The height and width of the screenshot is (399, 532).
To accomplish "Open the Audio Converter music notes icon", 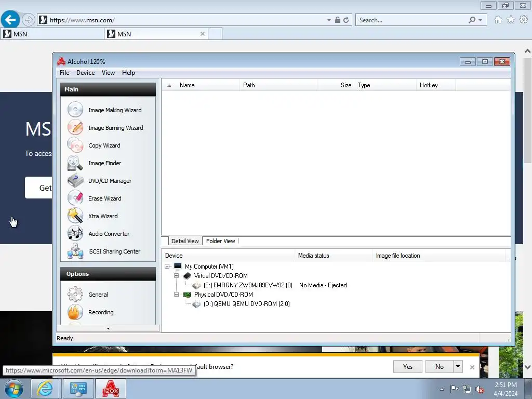I will pos(75,233).
